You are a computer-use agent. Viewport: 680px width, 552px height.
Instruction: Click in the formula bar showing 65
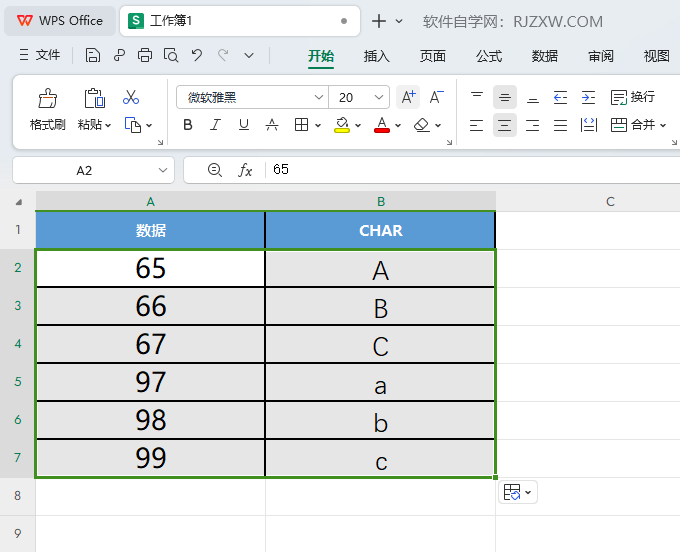tap(473, 170)
